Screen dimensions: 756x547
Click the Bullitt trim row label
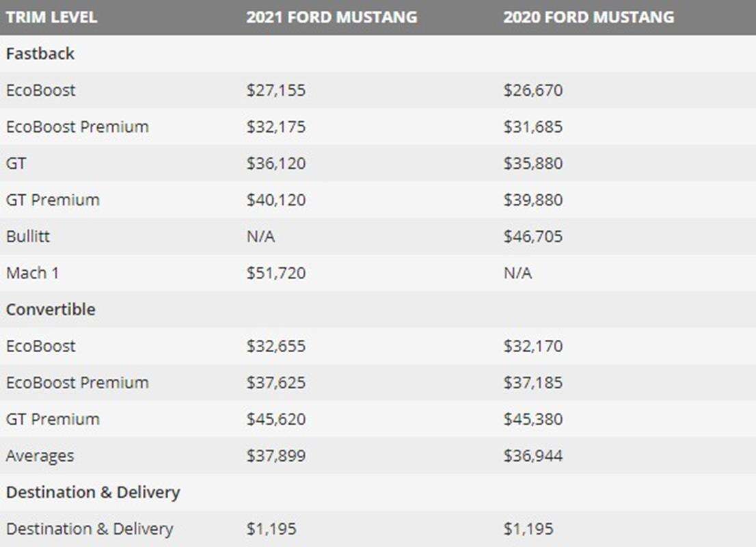(28, 237)
